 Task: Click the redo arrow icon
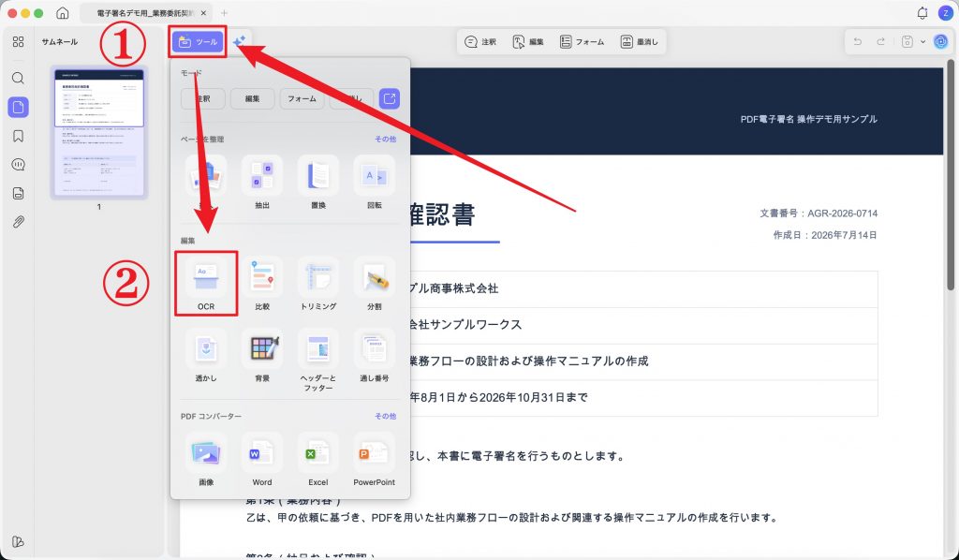click(x=880, y=41)
